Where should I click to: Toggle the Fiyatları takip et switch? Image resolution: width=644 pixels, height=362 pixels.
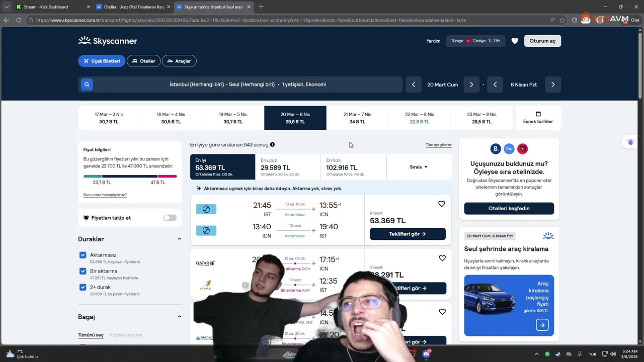coord(170,218)
